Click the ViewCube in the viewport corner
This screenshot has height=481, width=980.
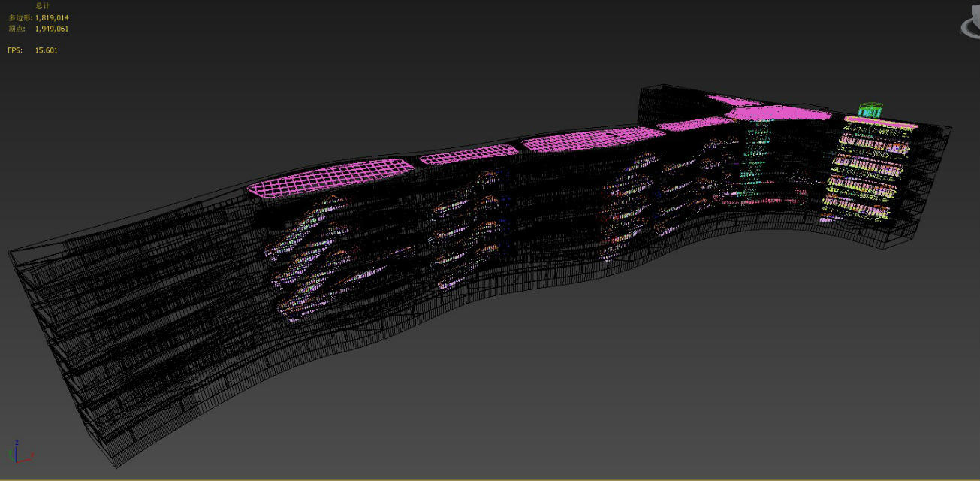tap(969, 25)
